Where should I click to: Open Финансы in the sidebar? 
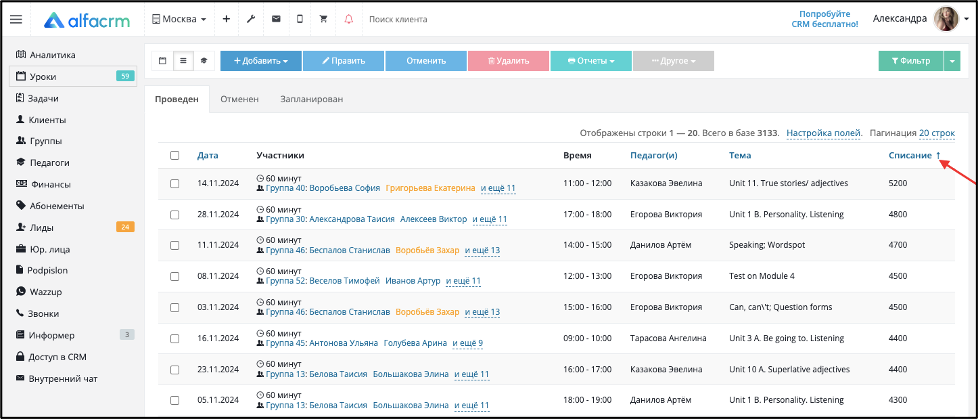point(49,184)
